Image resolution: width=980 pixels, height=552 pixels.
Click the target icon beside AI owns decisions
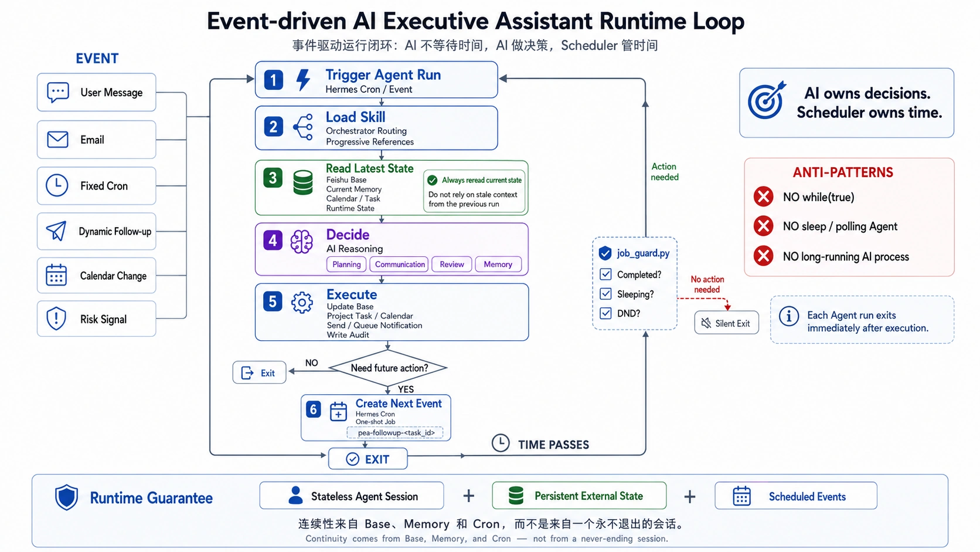click(x=767, y=100)
